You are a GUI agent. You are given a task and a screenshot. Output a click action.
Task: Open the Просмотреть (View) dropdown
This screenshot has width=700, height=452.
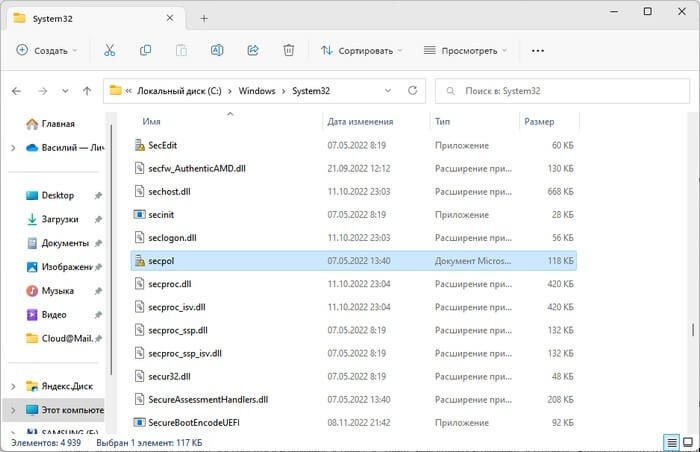(466, 50)
